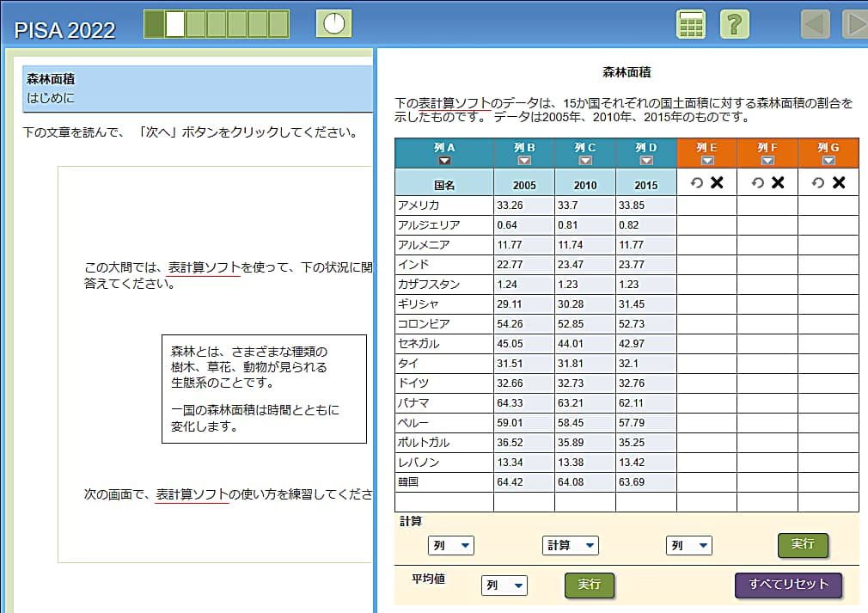Click the calculator icon in the toolbar
The height and width of the screenshot is (613, 868).
pyautogui.click(x=690, y=24)
